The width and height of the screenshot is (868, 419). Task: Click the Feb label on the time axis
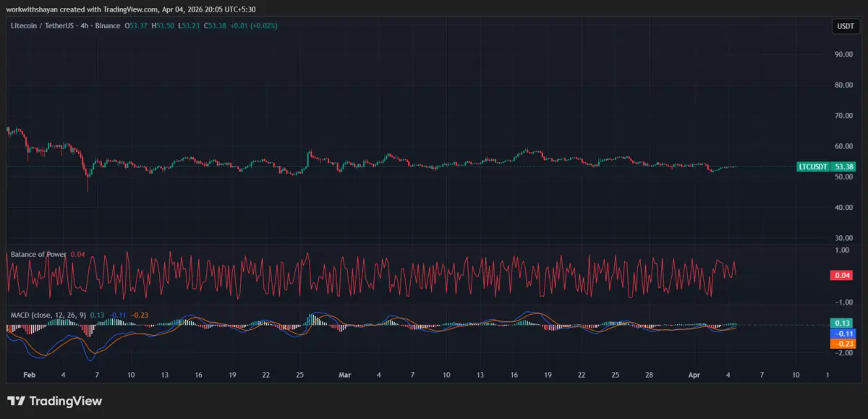[29, 375]
